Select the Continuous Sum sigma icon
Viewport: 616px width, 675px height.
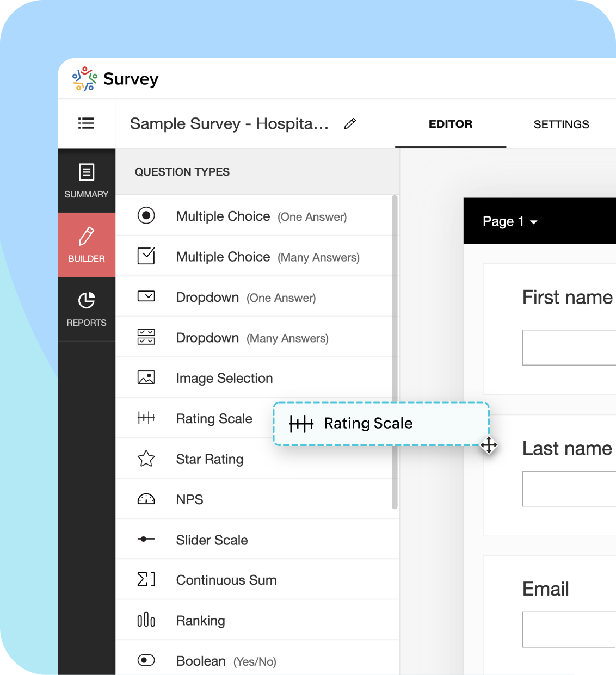tap(146, 580)
